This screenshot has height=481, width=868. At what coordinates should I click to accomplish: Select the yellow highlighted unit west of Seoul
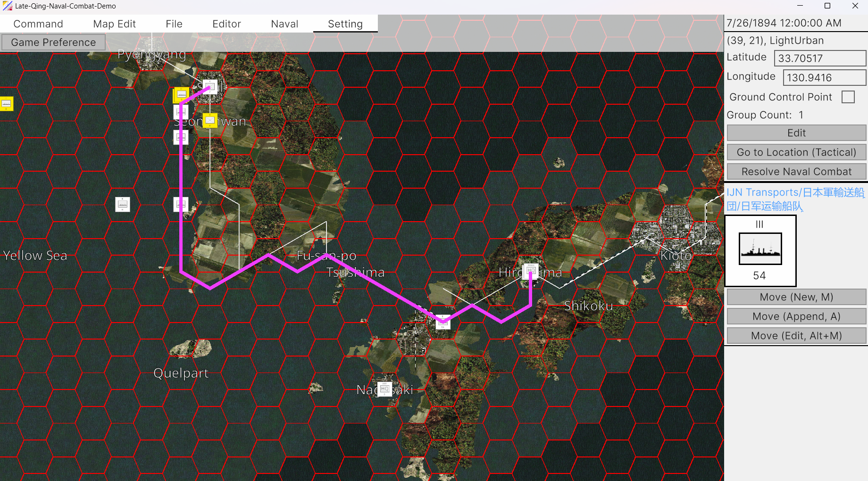tap(181, 95)
